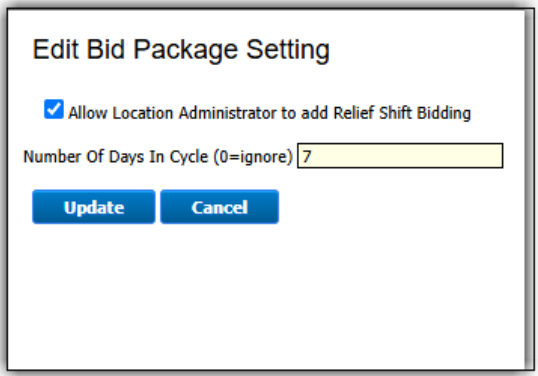This screenshot has width=538, height=376.
Task: Disable Relief Shift Bidding permission checkbox
Action: (x=54, y=109)
